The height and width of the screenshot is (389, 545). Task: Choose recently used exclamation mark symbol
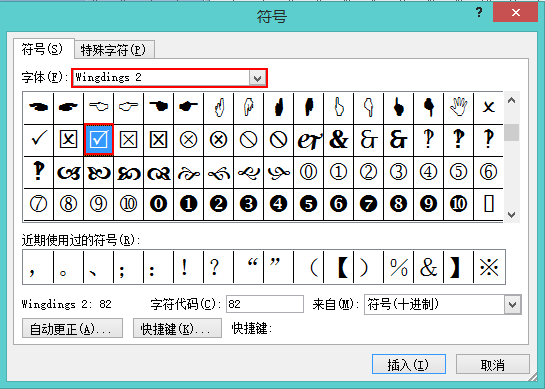click(188, 267)
